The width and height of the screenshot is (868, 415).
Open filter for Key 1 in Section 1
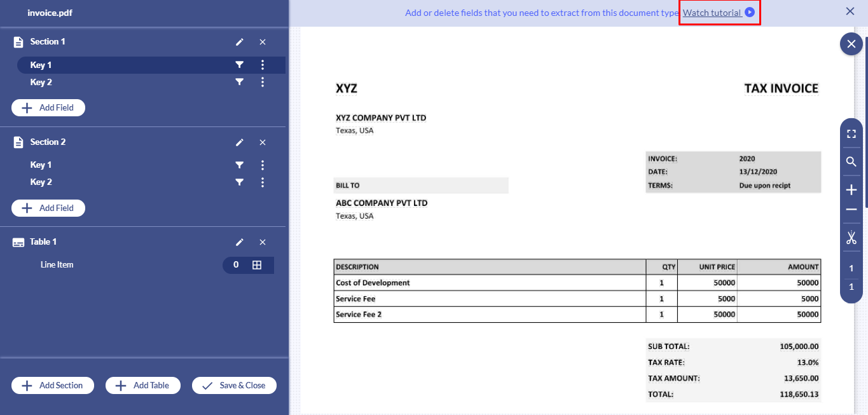[x=239, y=65]
